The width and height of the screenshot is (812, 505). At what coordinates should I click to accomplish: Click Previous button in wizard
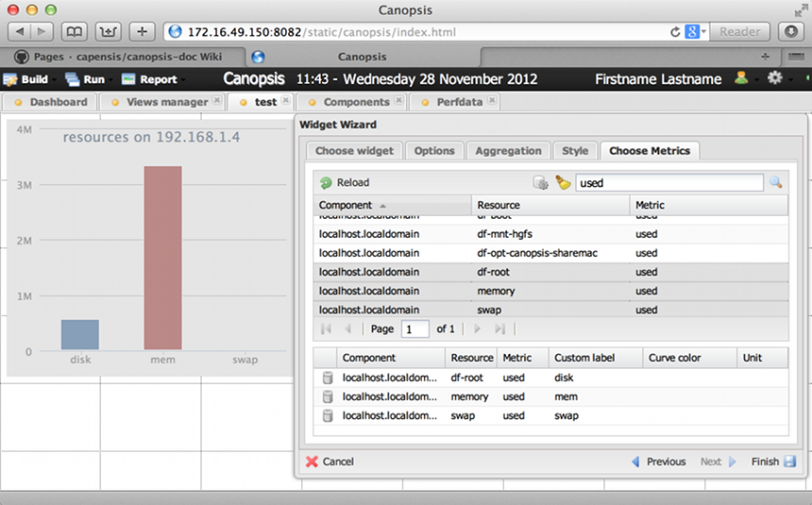pos(659,462)
